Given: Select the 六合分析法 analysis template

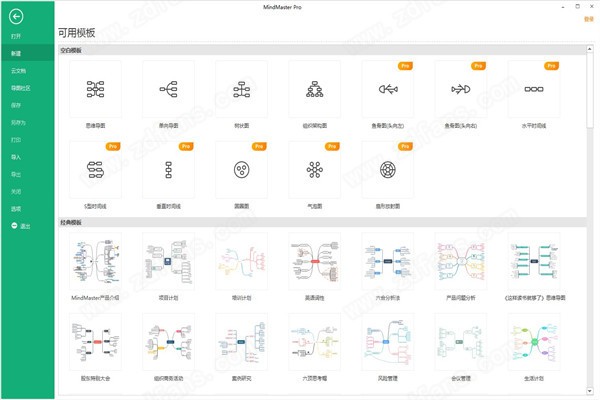Looking at the screenshot, I should 388,261.
